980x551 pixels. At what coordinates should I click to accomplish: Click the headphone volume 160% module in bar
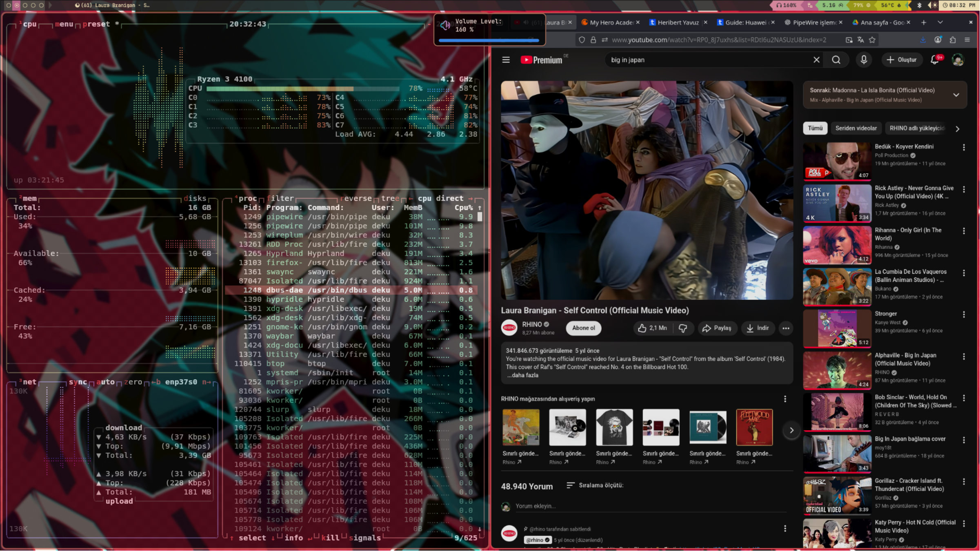pos(786,5)
